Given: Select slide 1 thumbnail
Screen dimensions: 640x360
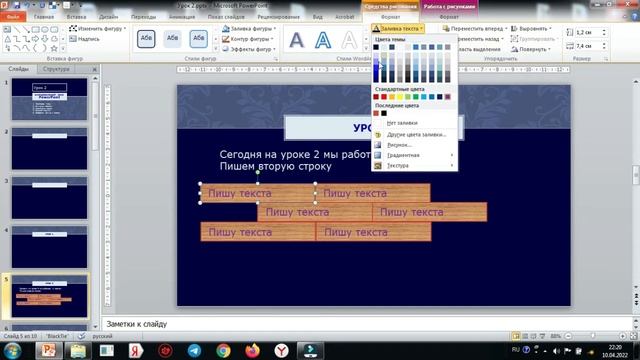Looking at the screenshot, I should click(49, 99).
